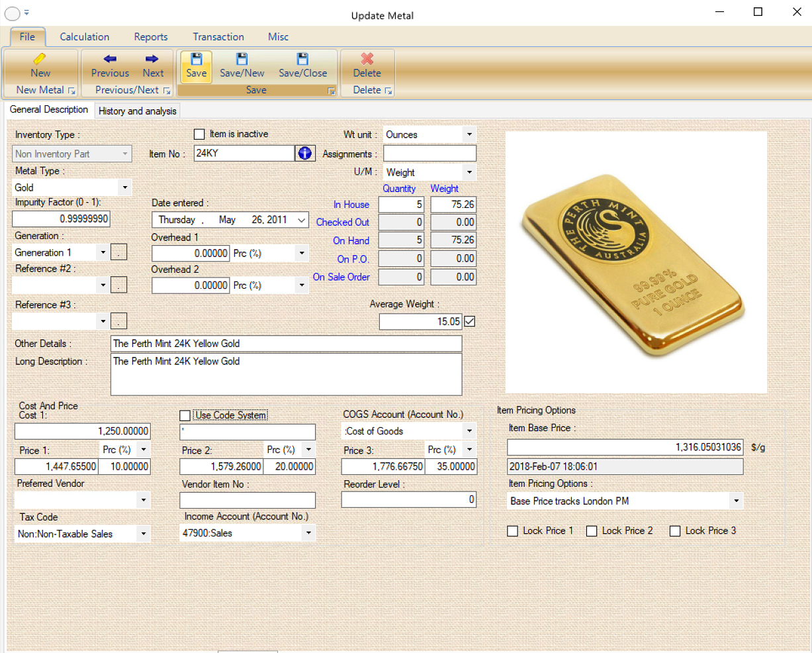
Task: Click the Save/Close icon
Action: coord(302,60)
